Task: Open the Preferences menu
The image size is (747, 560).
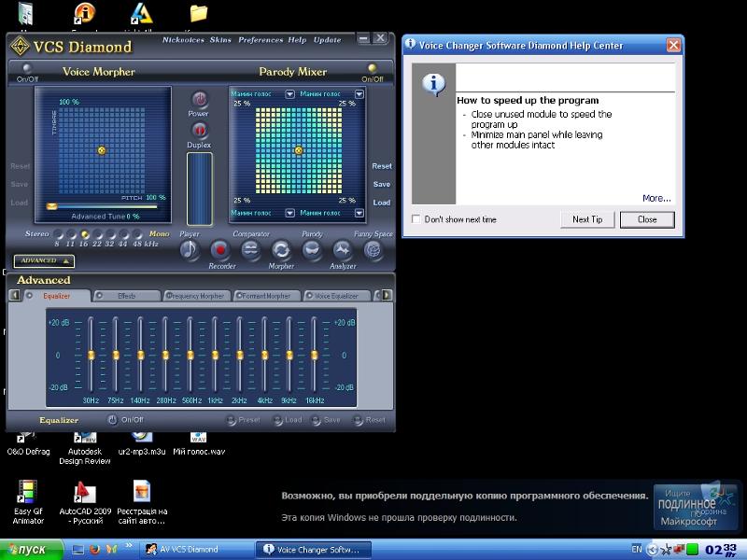Action: coord(260,40)
